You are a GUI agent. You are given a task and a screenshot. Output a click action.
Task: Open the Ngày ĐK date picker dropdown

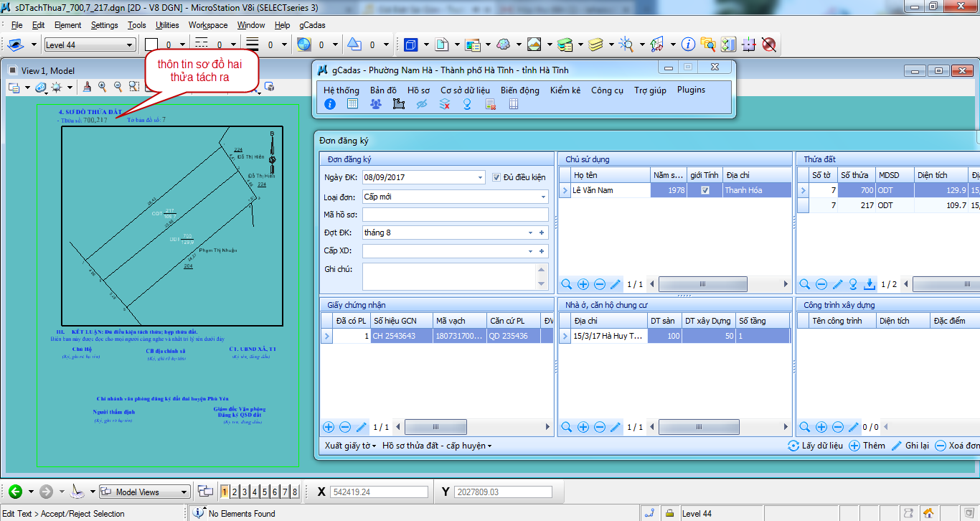[x=481, y=177]
